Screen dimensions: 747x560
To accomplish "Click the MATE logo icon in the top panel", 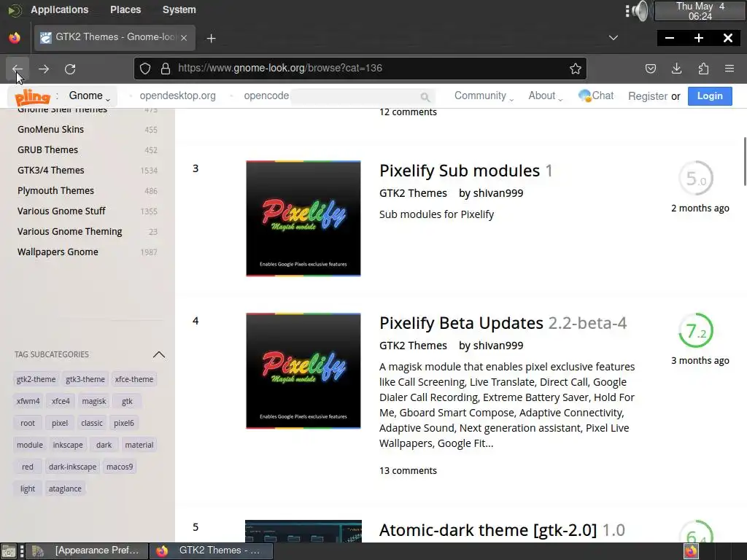I will (x=15, y=10).
